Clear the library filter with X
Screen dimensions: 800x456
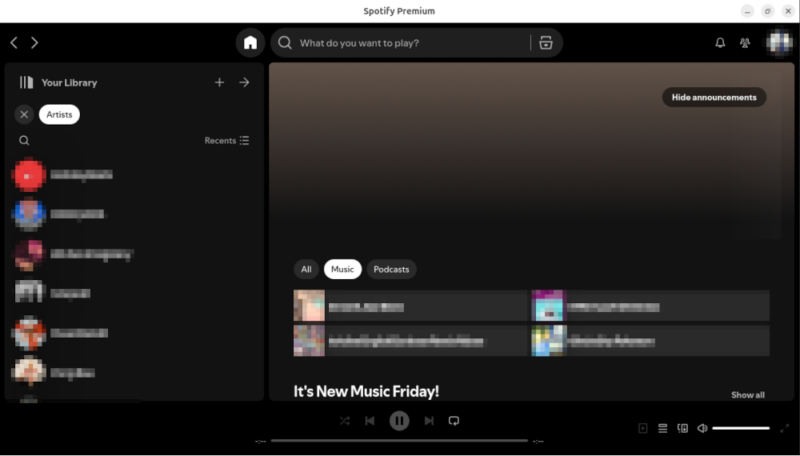click(24, 114)
